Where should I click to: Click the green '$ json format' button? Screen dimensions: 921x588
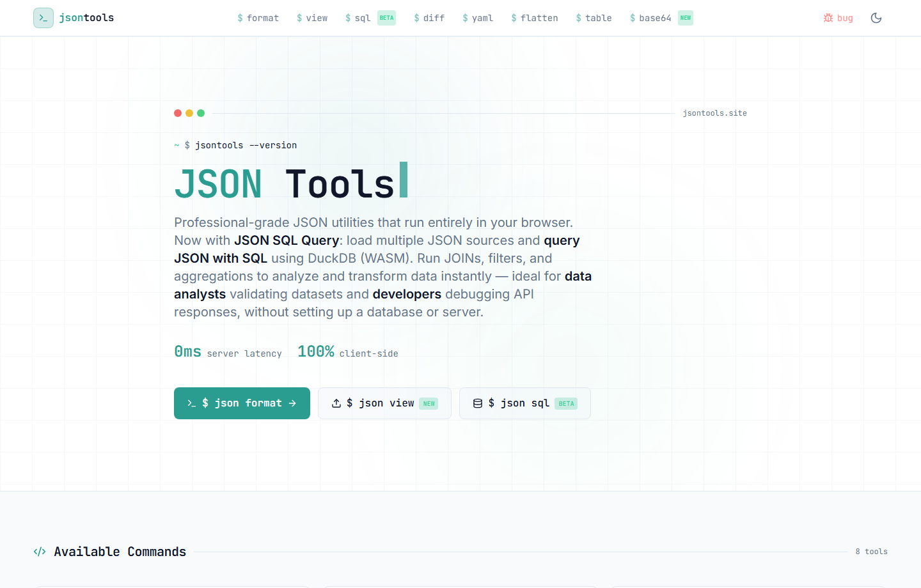point(242,403)
